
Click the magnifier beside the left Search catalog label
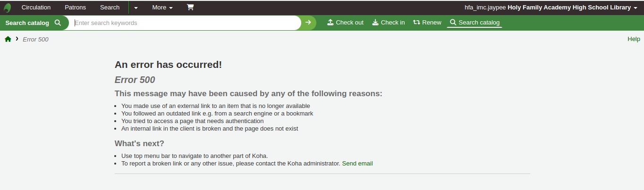coord(58,23)
